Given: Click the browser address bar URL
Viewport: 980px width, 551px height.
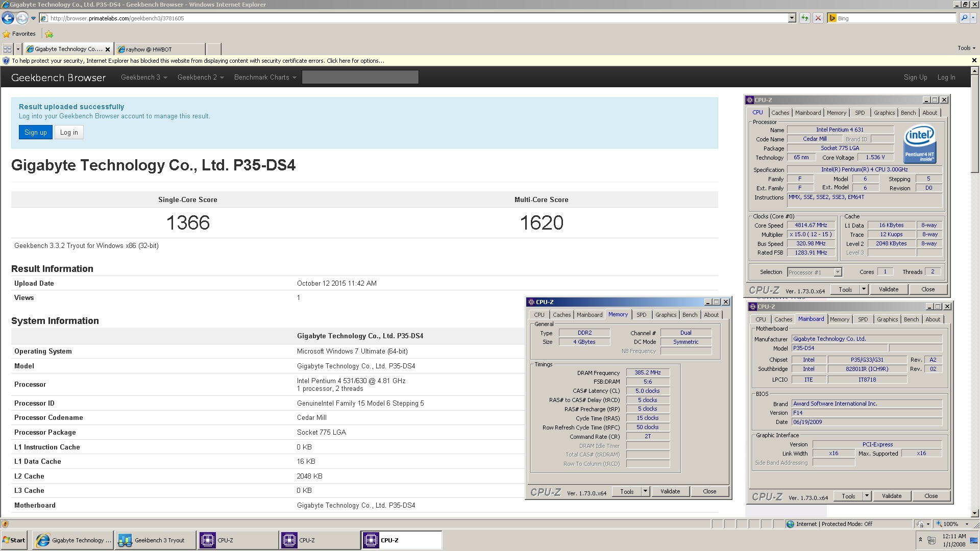Looking at the screenshot, I should (117, 18).
